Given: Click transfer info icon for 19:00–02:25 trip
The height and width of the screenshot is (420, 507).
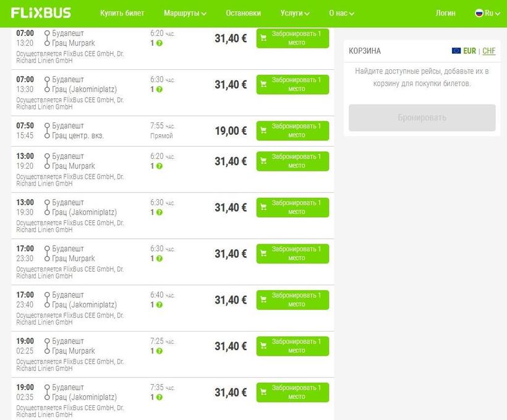Looking at the screenshot, I should [x=160, y=351].
